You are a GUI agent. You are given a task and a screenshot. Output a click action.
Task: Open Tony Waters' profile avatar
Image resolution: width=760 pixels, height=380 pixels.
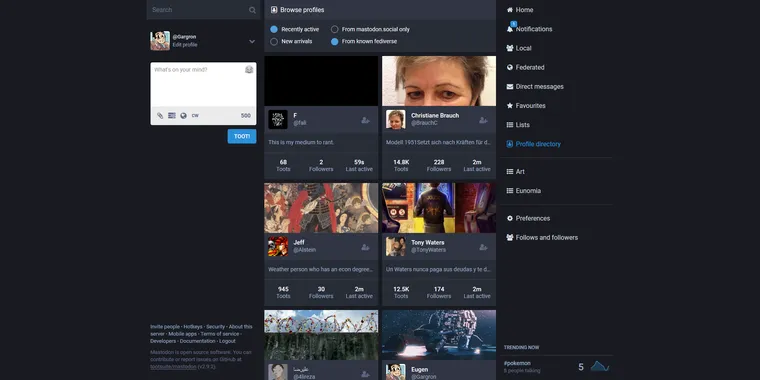396,246
